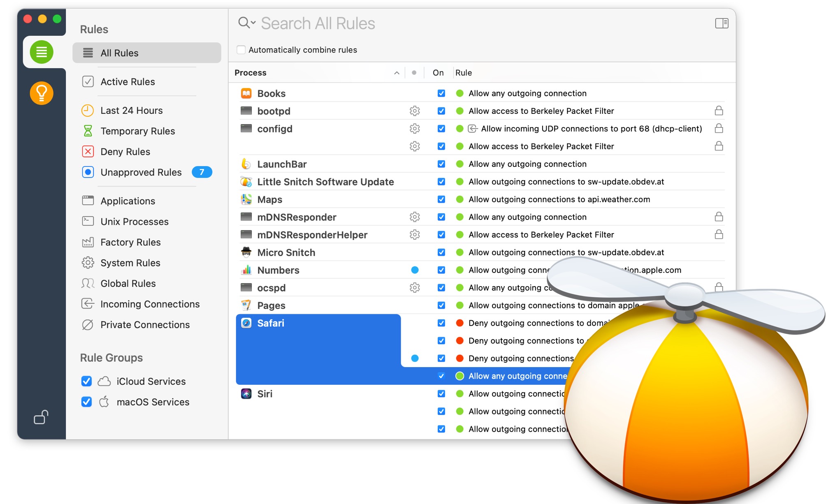Click the blue dot beside Numbers

[415, 270]
